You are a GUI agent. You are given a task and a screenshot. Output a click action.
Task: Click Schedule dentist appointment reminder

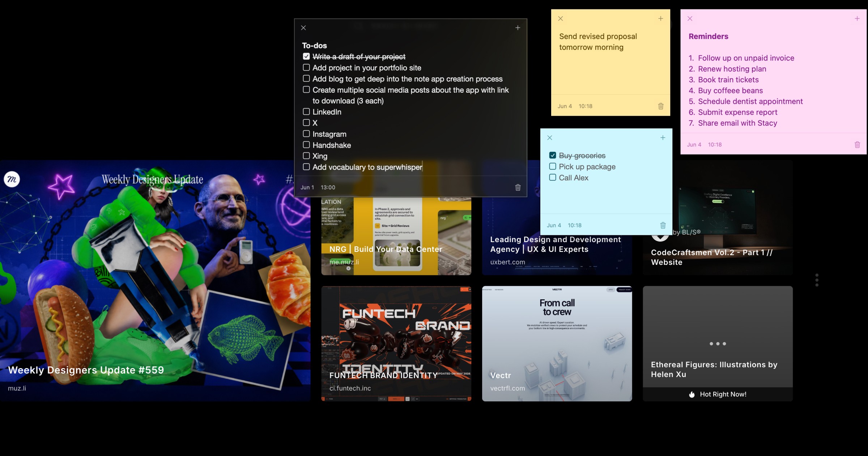pyautogui.click(x=750, y=101)
